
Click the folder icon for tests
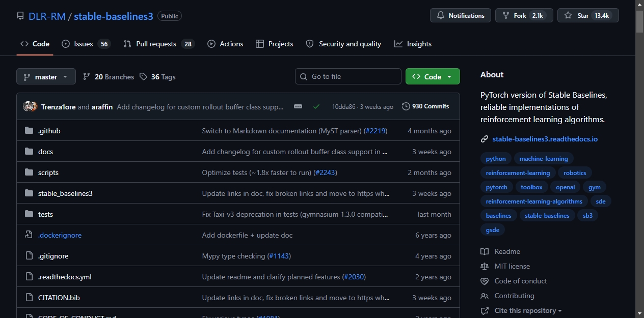click(x=29, y=214)
